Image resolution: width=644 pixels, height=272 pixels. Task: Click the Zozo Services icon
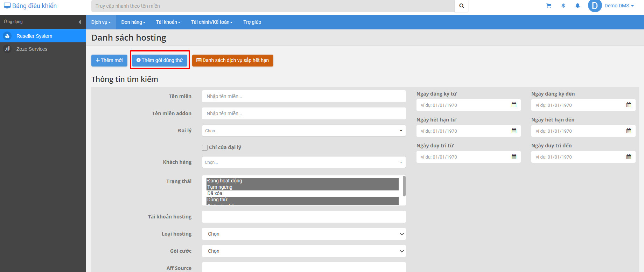tap(7, 49)
